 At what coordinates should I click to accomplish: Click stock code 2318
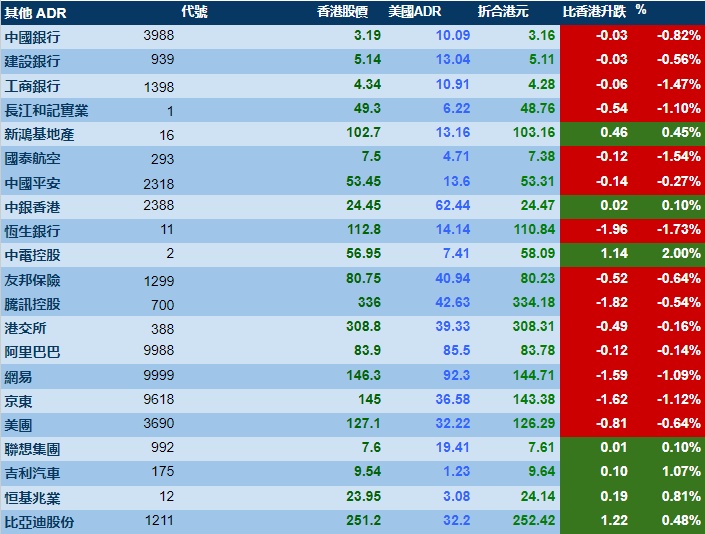pyautogui.click(x=159, y=184)
